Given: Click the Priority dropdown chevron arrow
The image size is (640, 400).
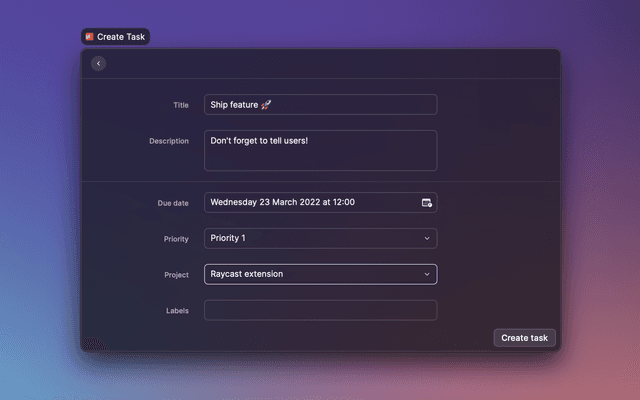Looking at the screenshot, I should [427, 238].
